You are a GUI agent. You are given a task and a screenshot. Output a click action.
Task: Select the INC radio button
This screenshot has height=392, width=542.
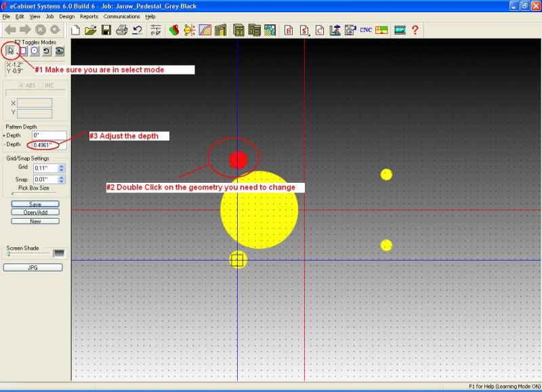point(42,85)
